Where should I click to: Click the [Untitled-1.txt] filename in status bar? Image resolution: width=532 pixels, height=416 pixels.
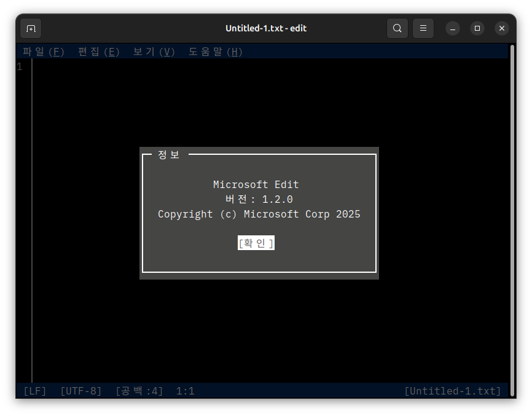[x=453, y=391]
